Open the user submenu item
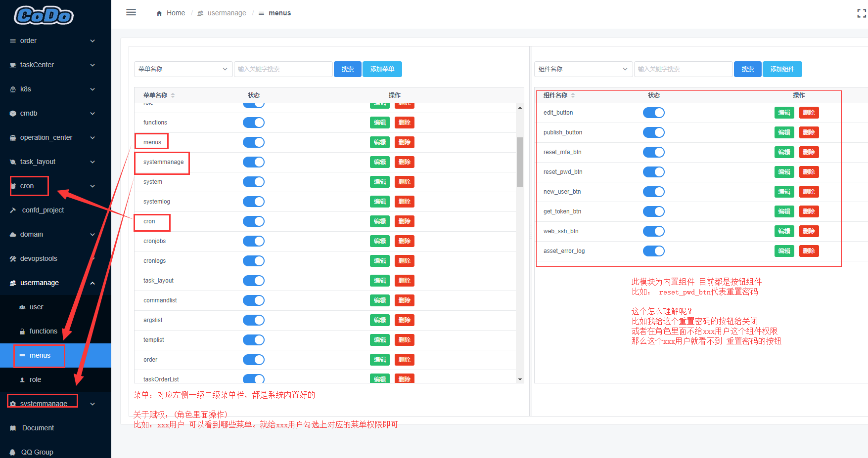The image size is (868, 458). (55, 307)
